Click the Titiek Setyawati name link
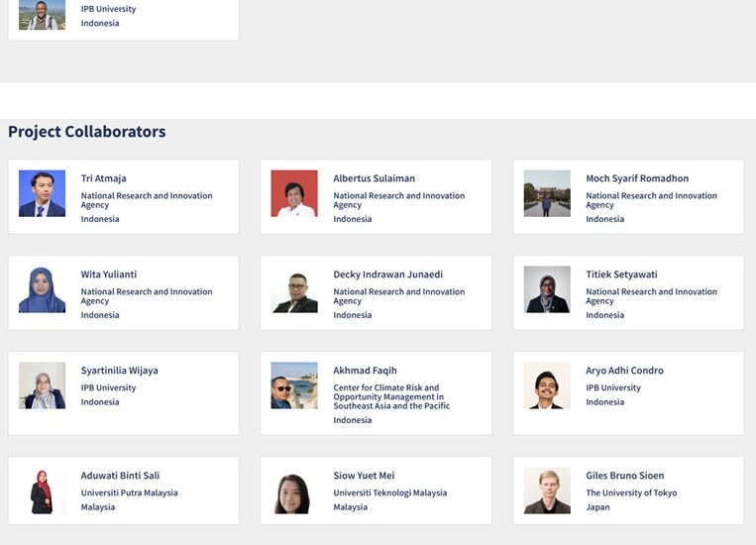This screenshot has width=756, height=545. click(x=621, y=274)
